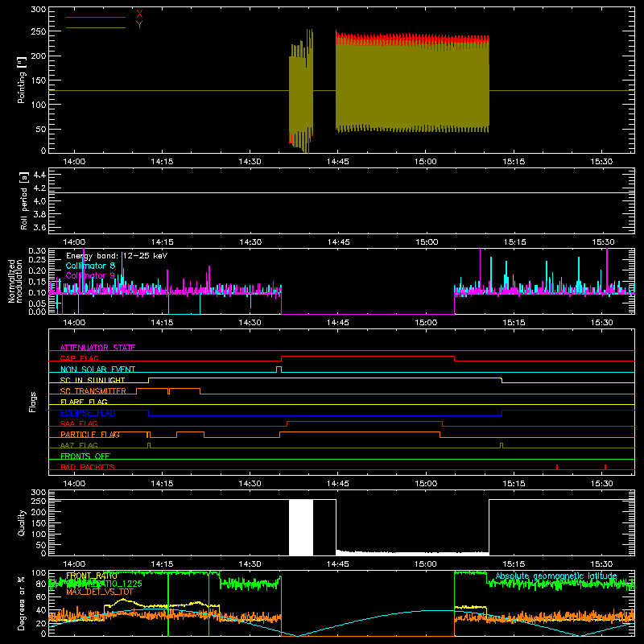Click the SC_IN_SUNLIGHT flag label

pyautogui.click(x=93, y=380)
